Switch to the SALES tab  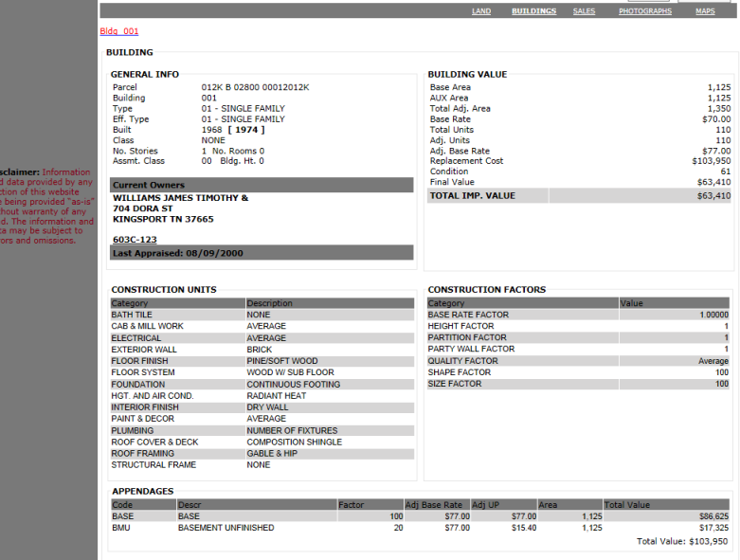click(x=584, y=10)
